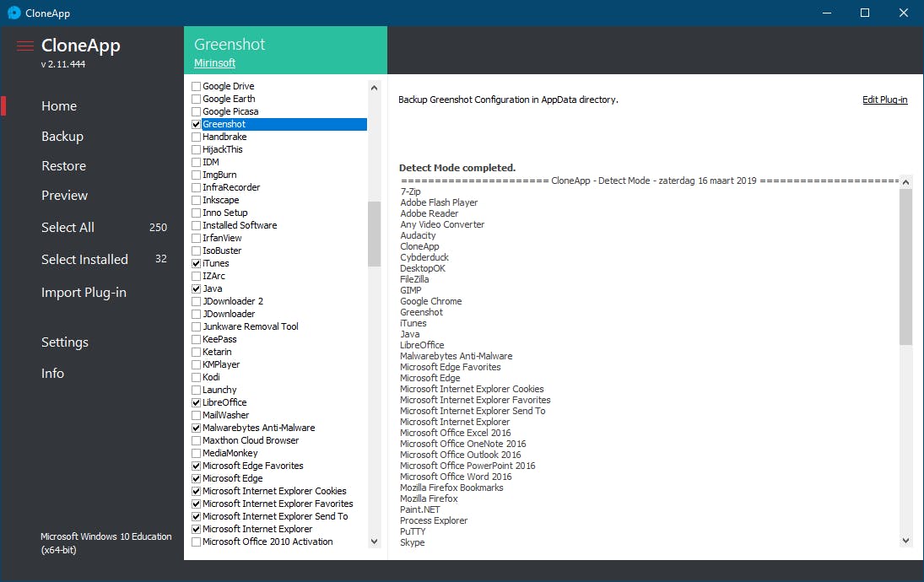Image resolution: width=924 pixels, height=582 pixels.
Task: Click plug-in list scroll down arrow
Action: (374, 541)
